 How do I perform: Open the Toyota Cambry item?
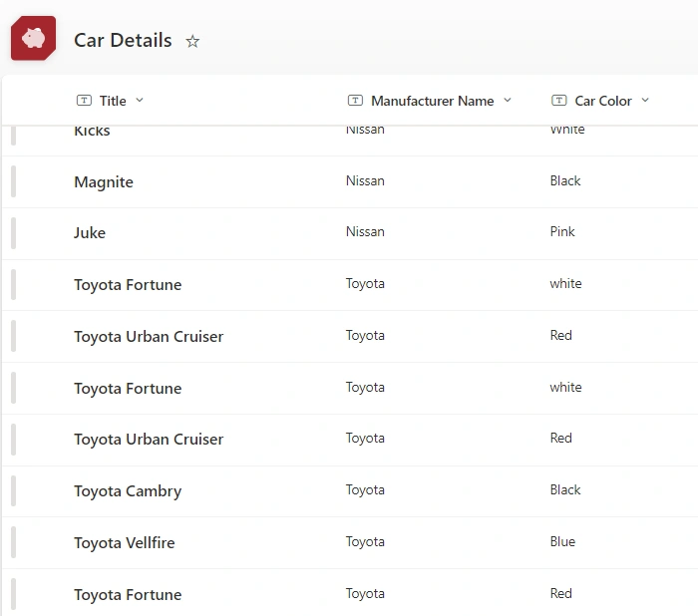point(128,491)
